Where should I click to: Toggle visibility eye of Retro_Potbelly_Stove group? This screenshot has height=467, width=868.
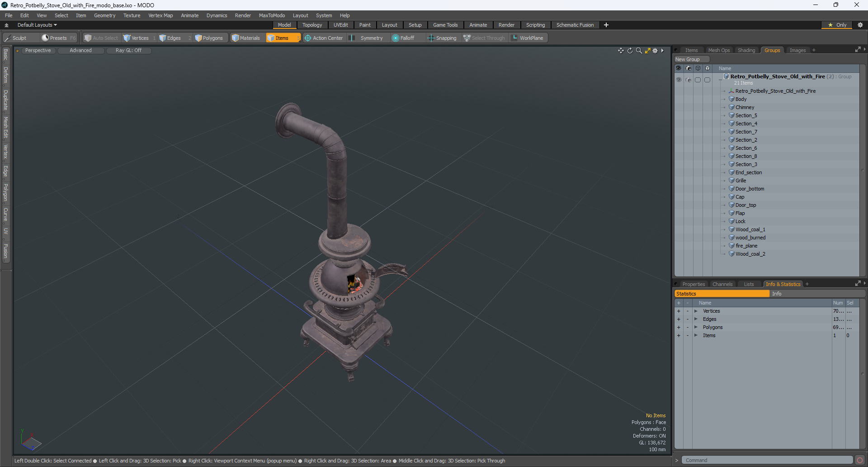click(x=679, y=80)
